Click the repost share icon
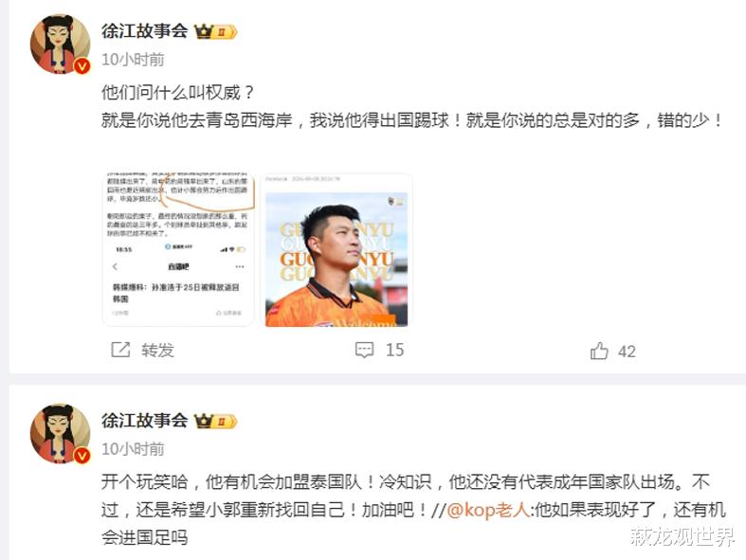This screenshot has width=746, height=560. 120,350
